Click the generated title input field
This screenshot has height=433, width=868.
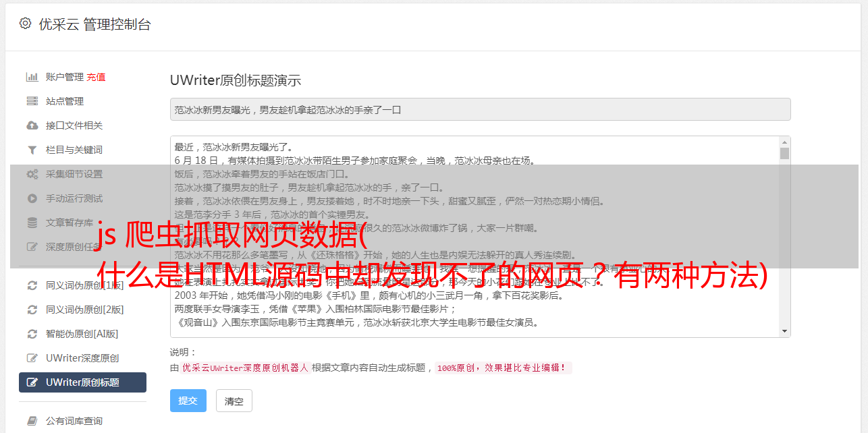pyautogui.click(x=480, y=109)
